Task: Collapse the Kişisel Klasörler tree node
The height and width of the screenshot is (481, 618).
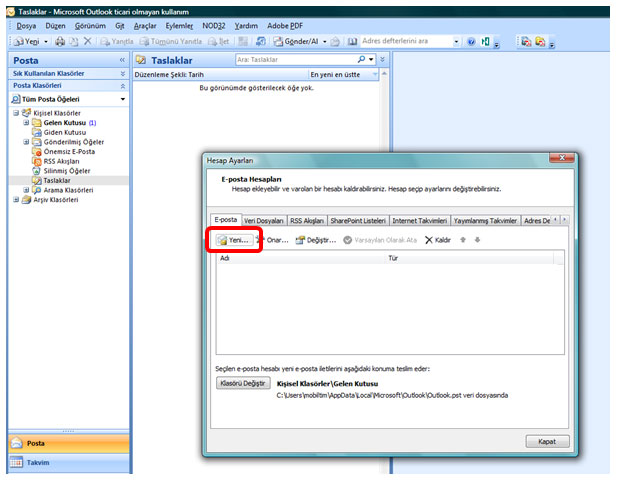Action: click(16, 113)
